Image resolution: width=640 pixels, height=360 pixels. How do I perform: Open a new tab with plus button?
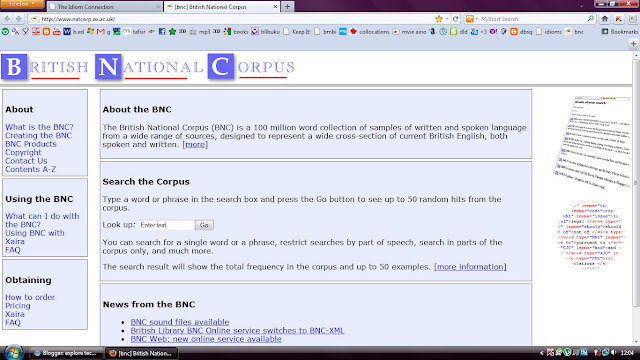[287, 7]
